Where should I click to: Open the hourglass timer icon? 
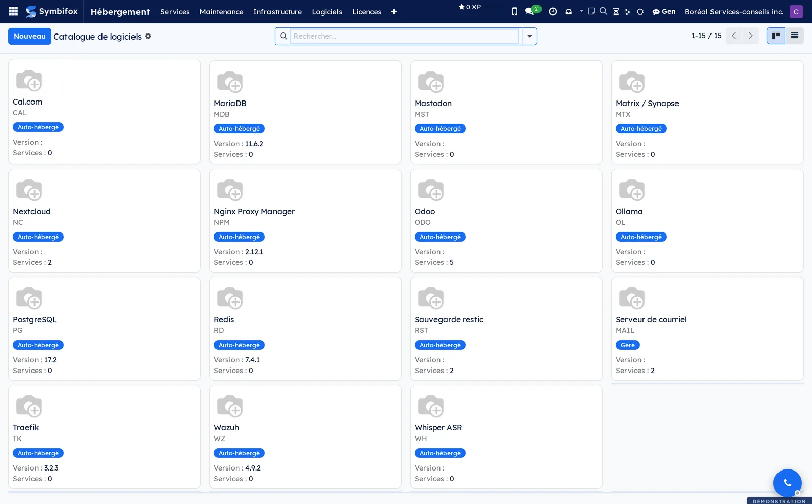tap(616, 12)
